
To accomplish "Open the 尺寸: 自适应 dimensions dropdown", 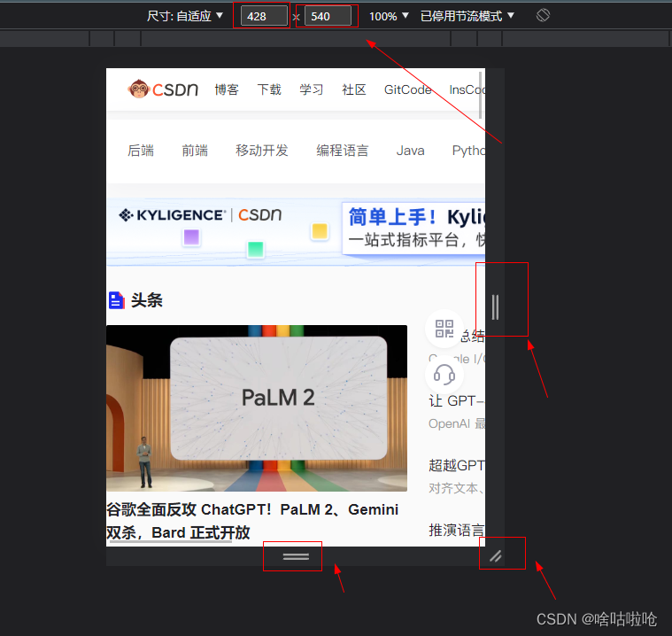I will (185, 16).
